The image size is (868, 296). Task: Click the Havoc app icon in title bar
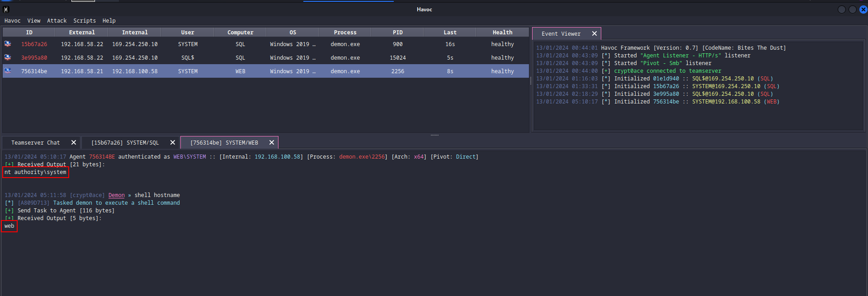tap(6, 9)
